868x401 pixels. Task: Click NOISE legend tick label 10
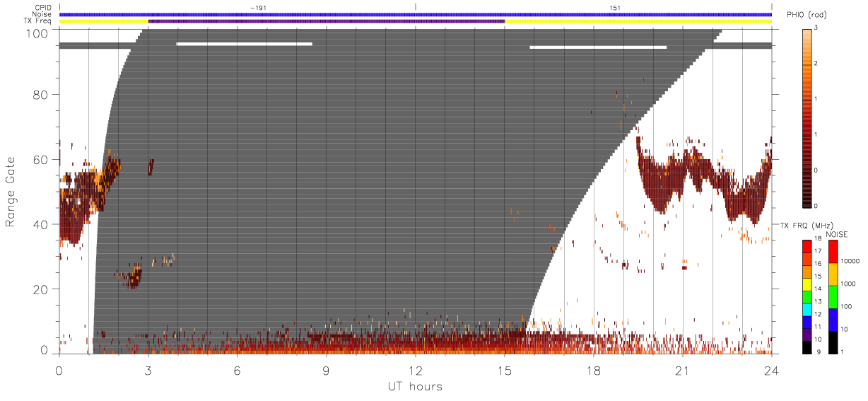(x=845, y=330)
